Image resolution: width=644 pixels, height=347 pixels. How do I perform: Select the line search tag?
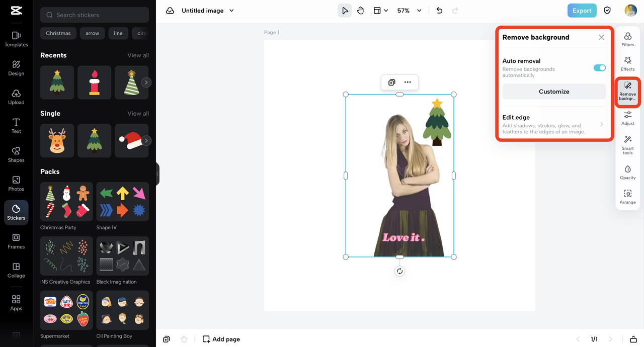[x=118, y=33]
